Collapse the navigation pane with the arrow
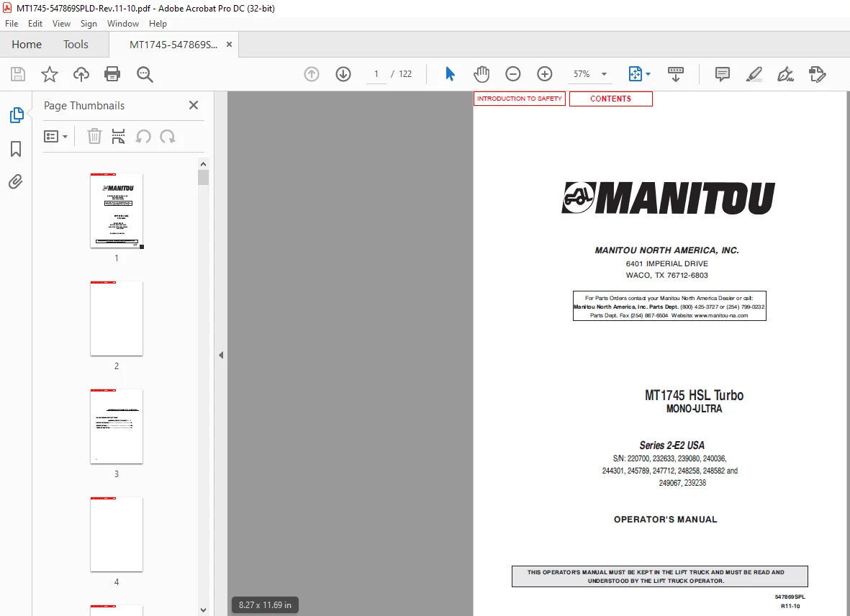The width and height of the screenshot is (850, 616). coord(221,355)
